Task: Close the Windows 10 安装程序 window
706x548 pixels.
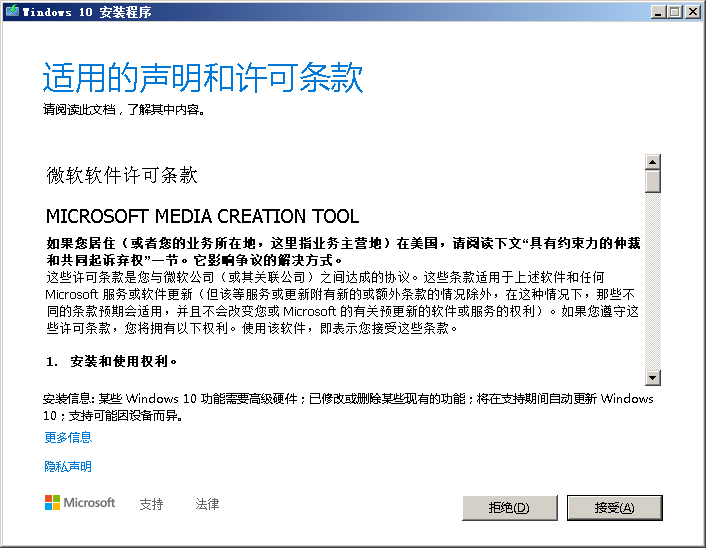Action: coord(692,12)
